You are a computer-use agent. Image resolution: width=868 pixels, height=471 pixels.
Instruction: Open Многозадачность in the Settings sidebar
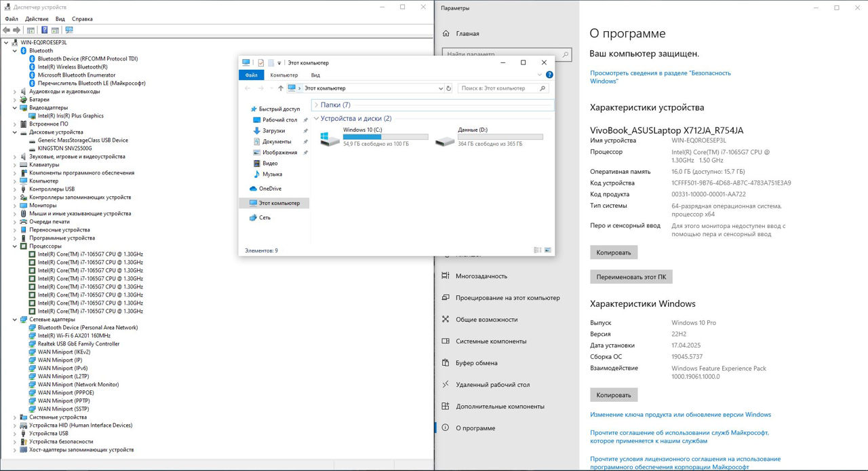(x=474, y=276)
